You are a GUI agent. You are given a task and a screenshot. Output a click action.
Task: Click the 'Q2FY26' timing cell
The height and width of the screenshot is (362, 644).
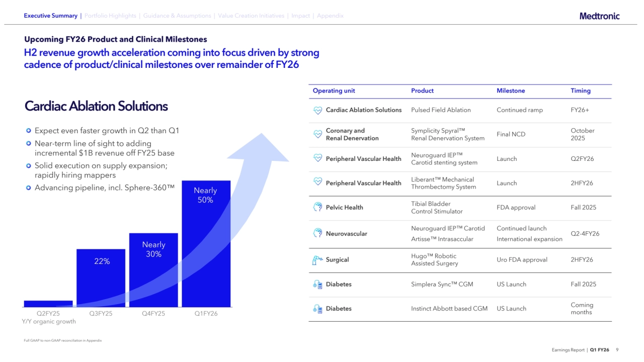click(582, 159)
